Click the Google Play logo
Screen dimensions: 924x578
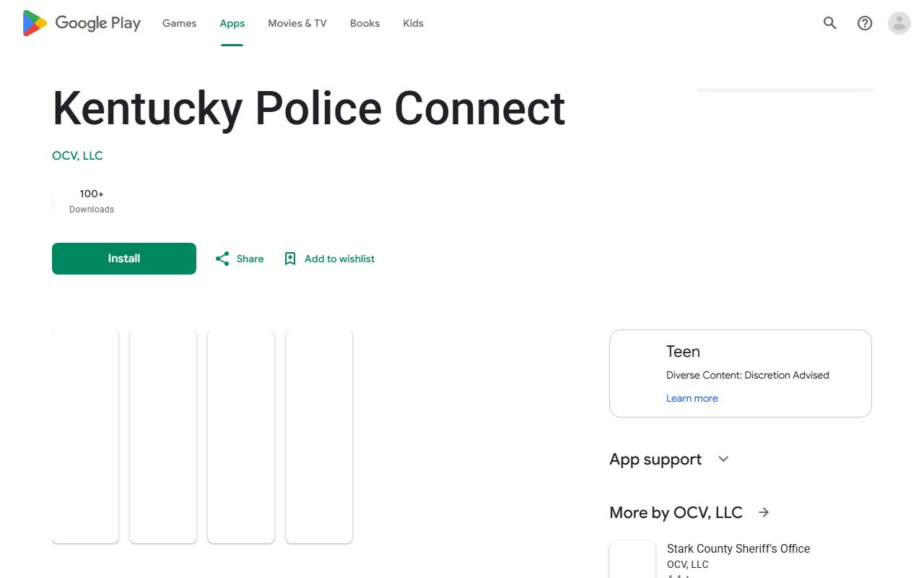[82, 23]
